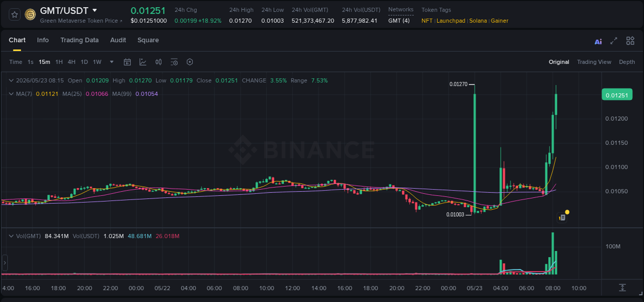The height and width of the screenshot is (302, 644).
Task: Open the Square tab
Action: [x=148, y=40]
